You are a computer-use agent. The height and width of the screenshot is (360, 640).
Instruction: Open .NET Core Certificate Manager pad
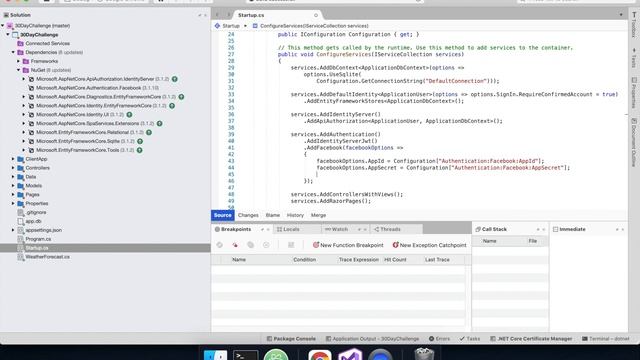coord(531,339)
